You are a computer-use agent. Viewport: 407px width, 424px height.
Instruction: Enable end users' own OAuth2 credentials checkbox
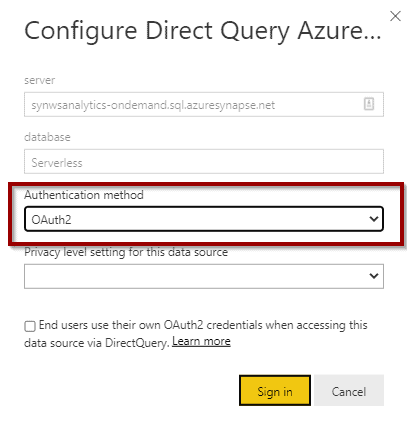click(x=30, y=326)
